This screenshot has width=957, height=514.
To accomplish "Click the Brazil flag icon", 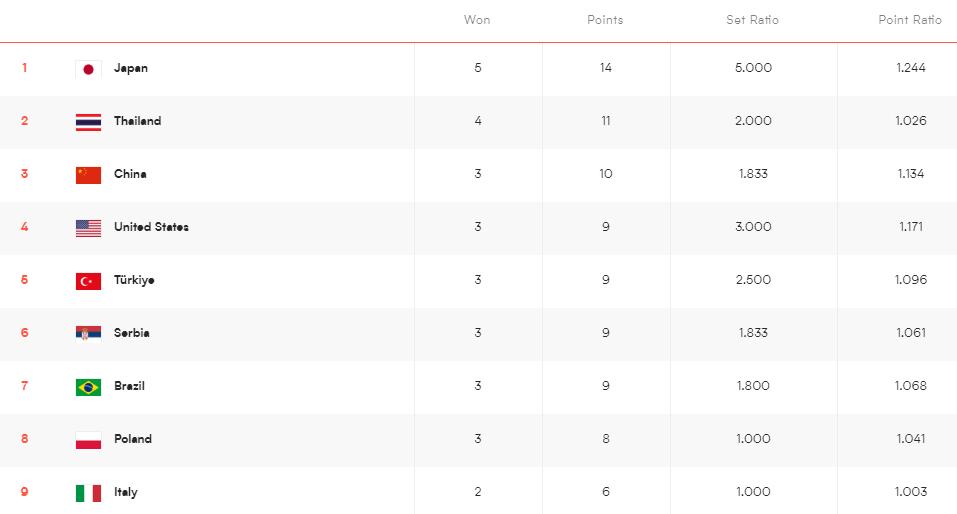I will 88,387.
